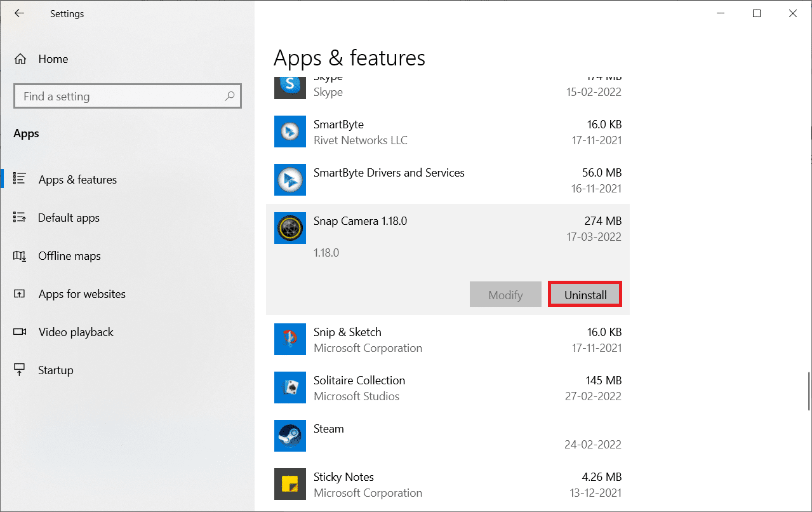Click the SmartByte app icon
Image resolution: width=812 pixels, height=512 pixels.
coord(290,131)
